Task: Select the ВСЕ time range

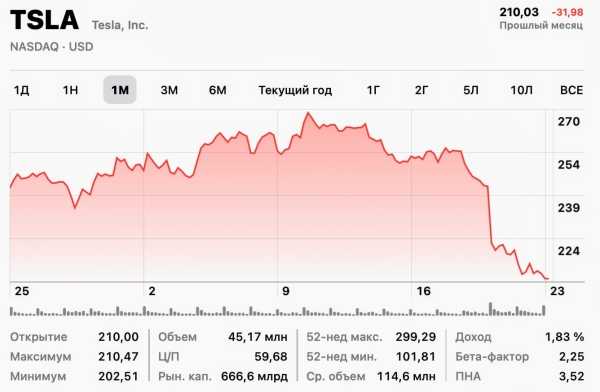Action: [x=572, y=90]
